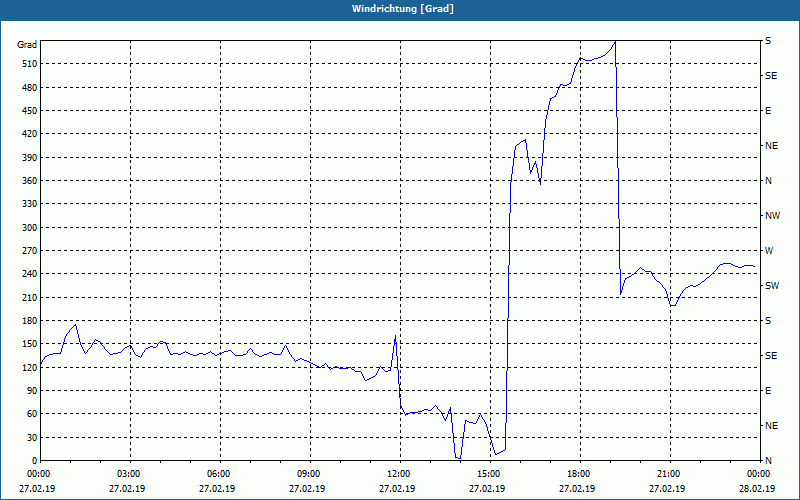800x500 pixels.
Task: Click the 60 y-axis label
Action: point(31,414)
